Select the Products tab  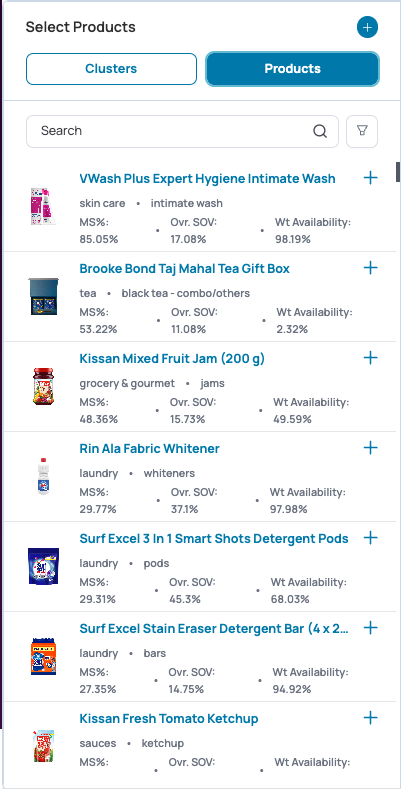(x=292, y=69)
